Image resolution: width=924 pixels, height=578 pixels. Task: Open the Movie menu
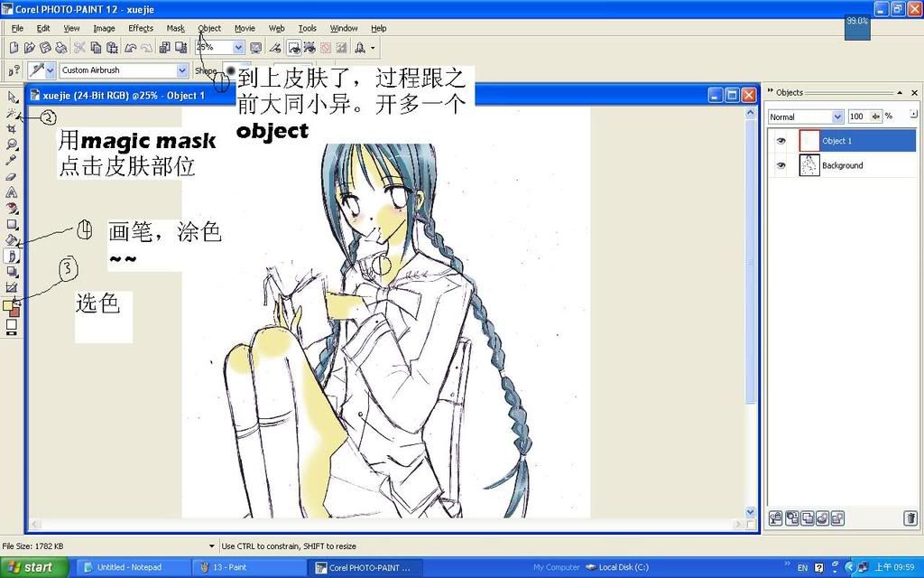[x=245, y=28]
